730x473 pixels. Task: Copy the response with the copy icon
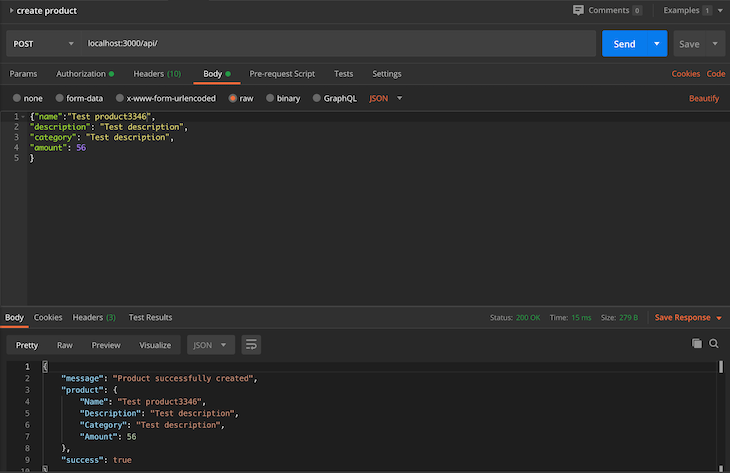click(696, 344)
